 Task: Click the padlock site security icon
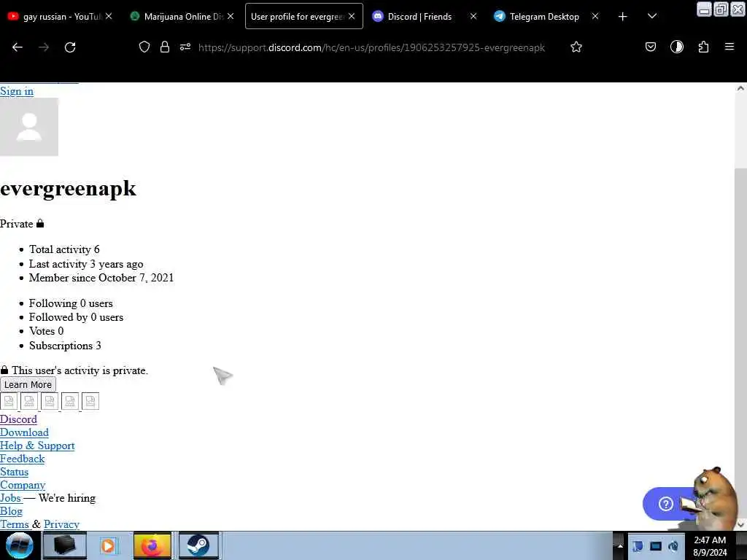tap(165, 47)
